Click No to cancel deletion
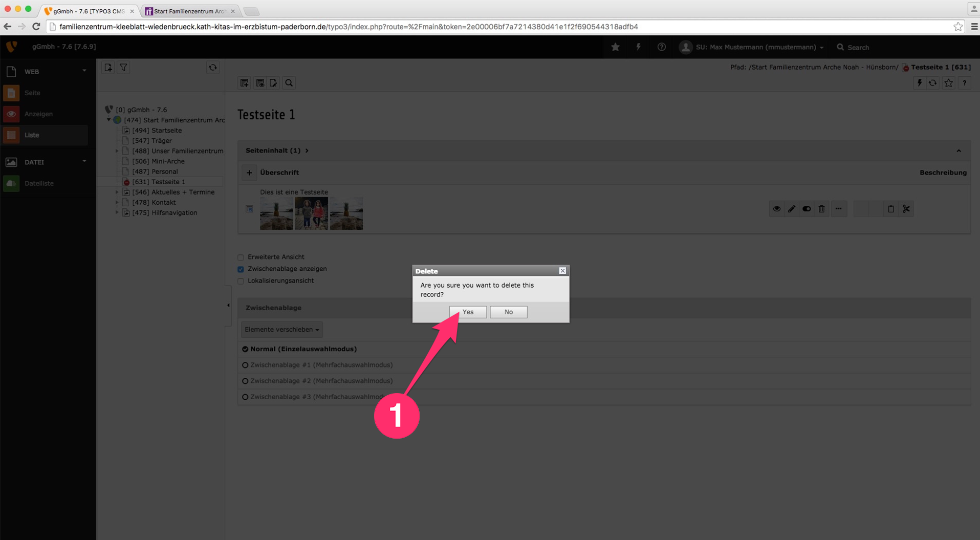Viewport: 980px width, 540px height. [x=508, y=312]
